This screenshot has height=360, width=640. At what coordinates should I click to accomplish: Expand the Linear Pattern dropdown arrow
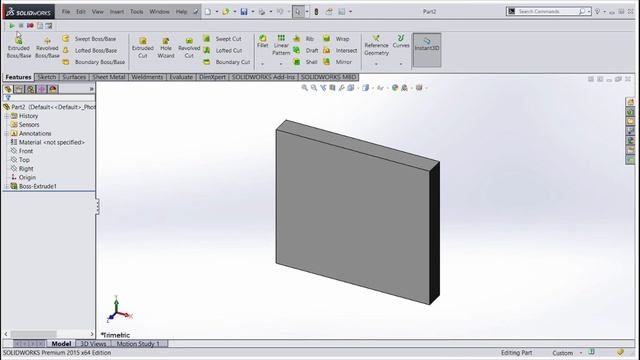(x=281, y=64)
